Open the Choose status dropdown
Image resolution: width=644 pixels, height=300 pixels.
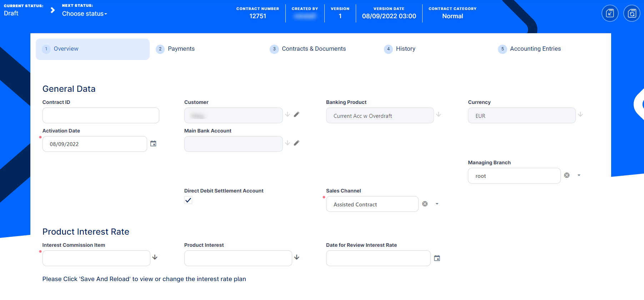(x=85, y=14)
